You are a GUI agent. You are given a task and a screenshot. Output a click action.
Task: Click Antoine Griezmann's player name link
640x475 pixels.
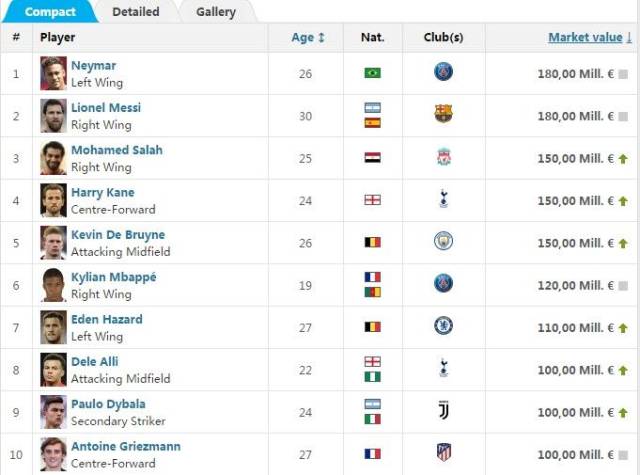coord(126,446)
